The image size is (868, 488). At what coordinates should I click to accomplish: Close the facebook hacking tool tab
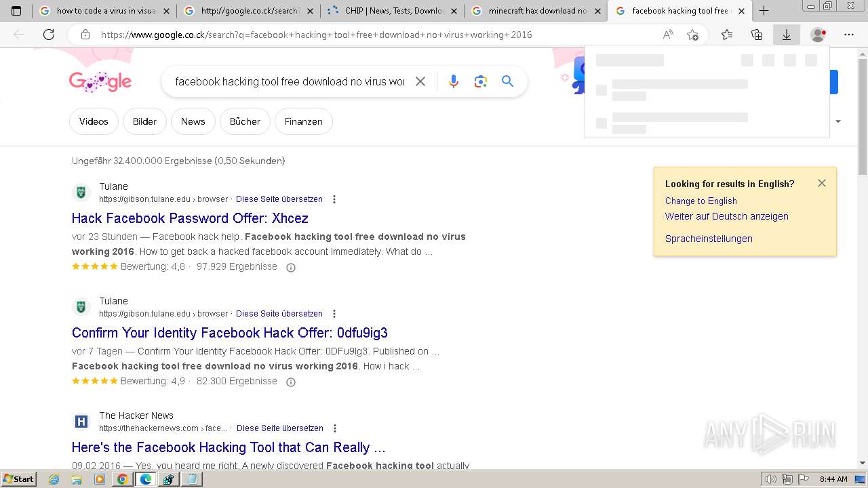point(741,11)
